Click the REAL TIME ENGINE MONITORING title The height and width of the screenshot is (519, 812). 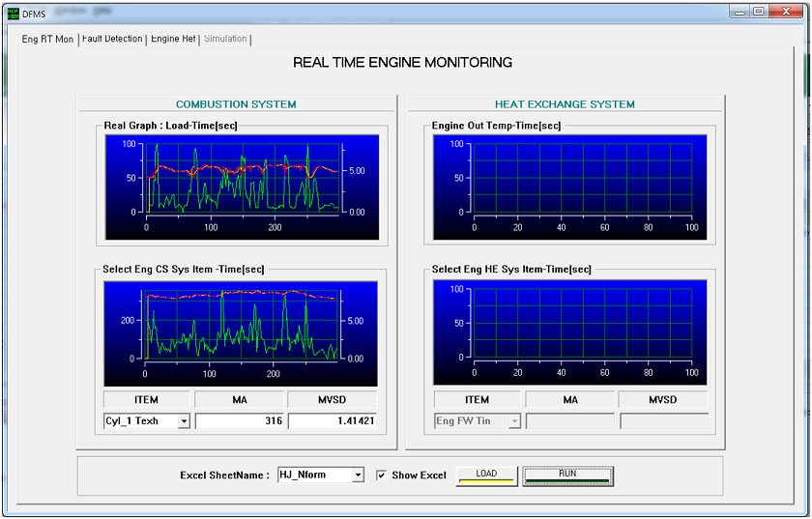pyautogui.click(x=402, y=62)
